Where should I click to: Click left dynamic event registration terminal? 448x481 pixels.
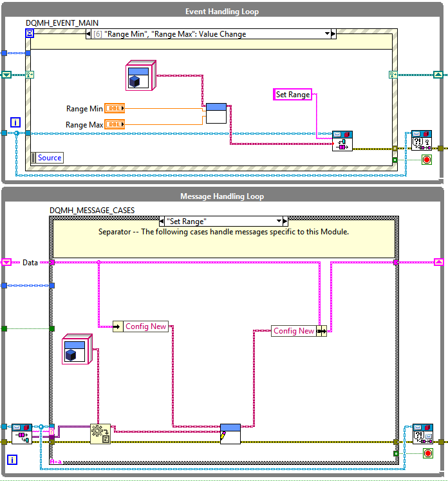point(30,75)
